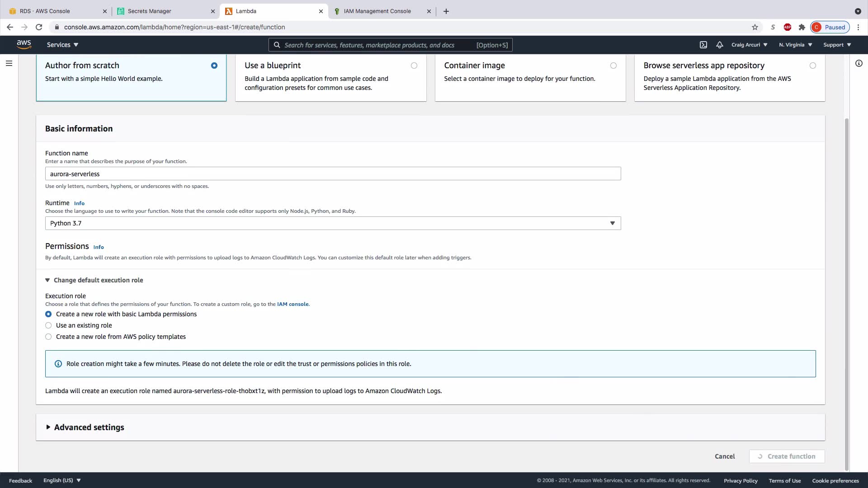Click the AWS logo home icon
868x488 pixels.
click(24, 44)
